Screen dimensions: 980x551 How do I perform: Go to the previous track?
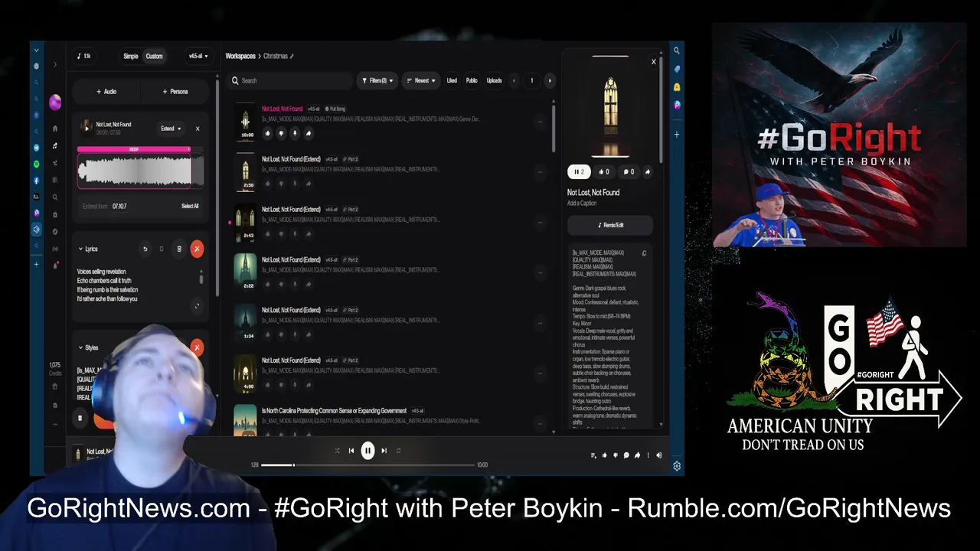click(x=351, y=451)
